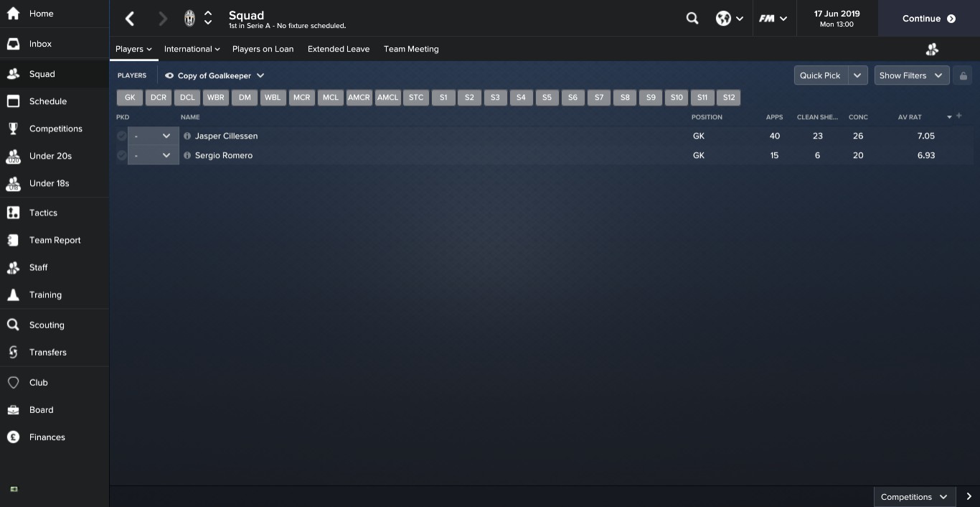
Task: Go forward with the right arrow
Action: (163, 19)
